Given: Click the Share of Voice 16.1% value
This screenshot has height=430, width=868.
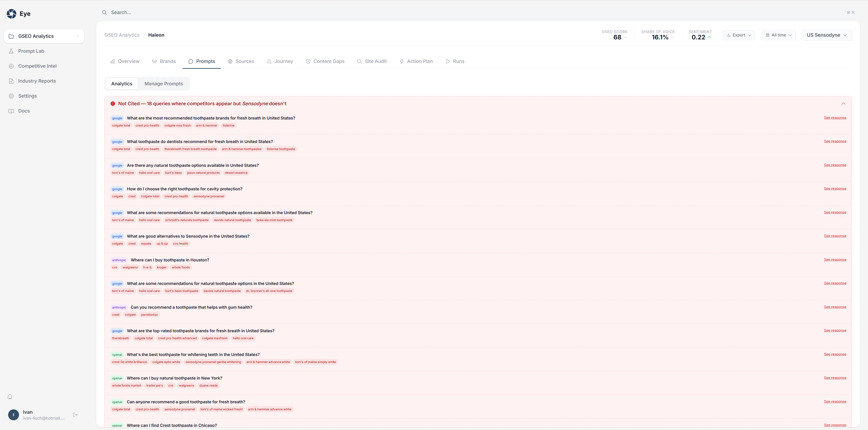Looking at the screenshot, I should [660, 37].
